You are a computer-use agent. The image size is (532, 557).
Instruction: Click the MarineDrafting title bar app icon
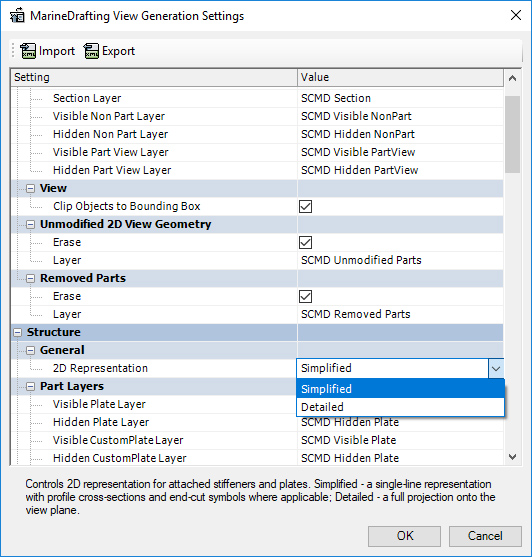pos(17,16)
